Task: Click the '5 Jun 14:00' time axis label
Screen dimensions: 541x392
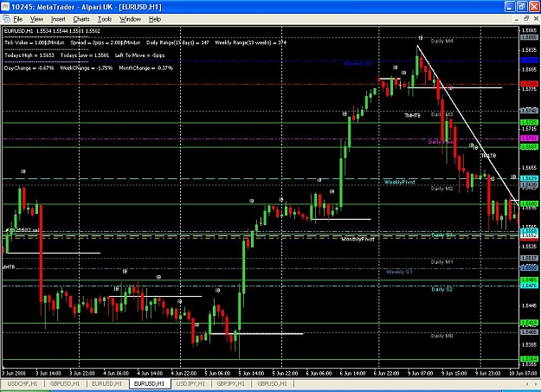Action: [x=251, y=373]
